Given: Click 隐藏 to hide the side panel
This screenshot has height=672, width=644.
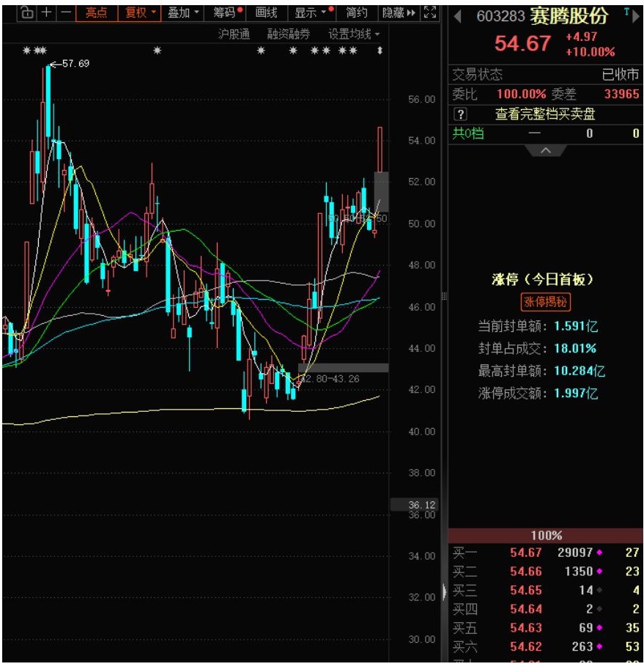Looking at the screenshot, I should pos(399,12).
